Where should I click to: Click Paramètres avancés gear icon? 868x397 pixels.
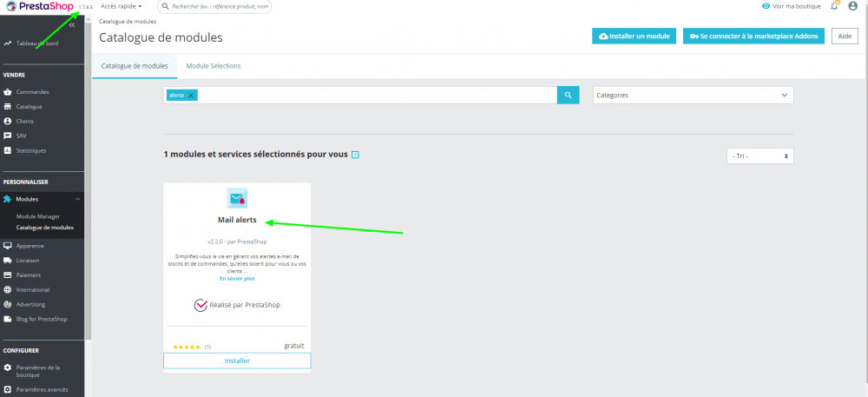coord(8,389)
